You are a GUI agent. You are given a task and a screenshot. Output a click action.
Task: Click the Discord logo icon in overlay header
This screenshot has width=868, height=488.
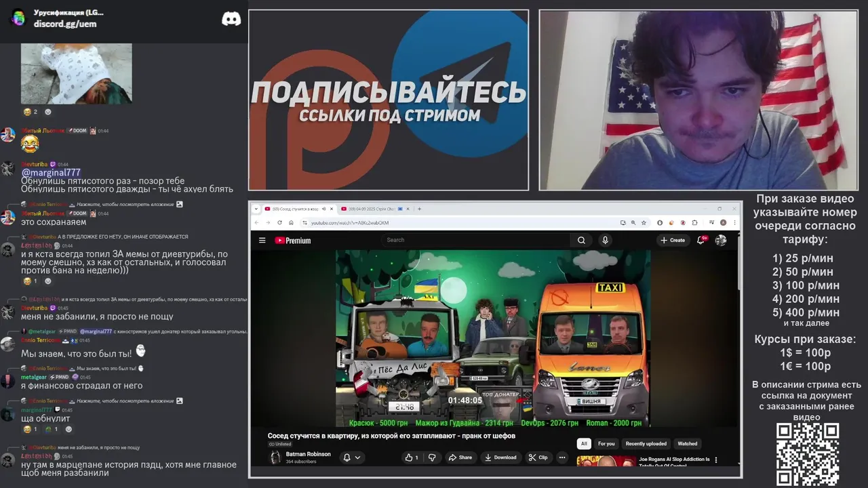point(231,19)
